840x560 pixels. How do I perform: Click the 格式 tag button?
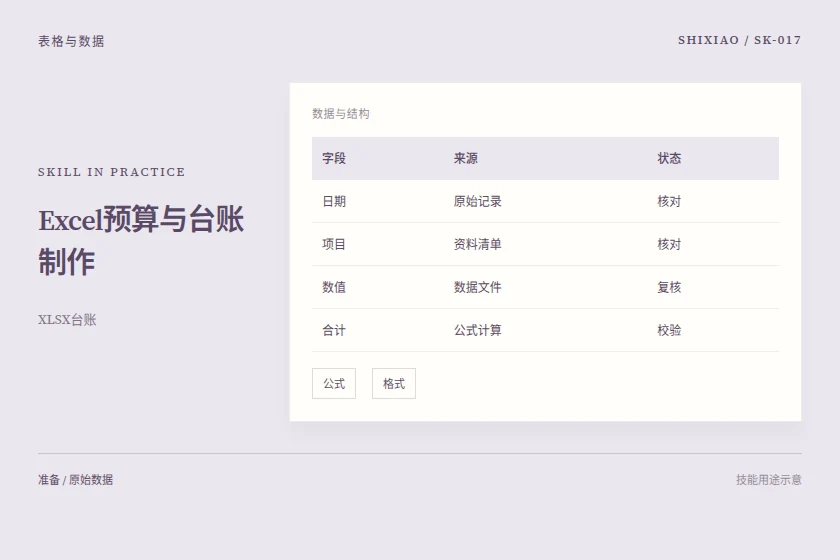click(394, 384)
